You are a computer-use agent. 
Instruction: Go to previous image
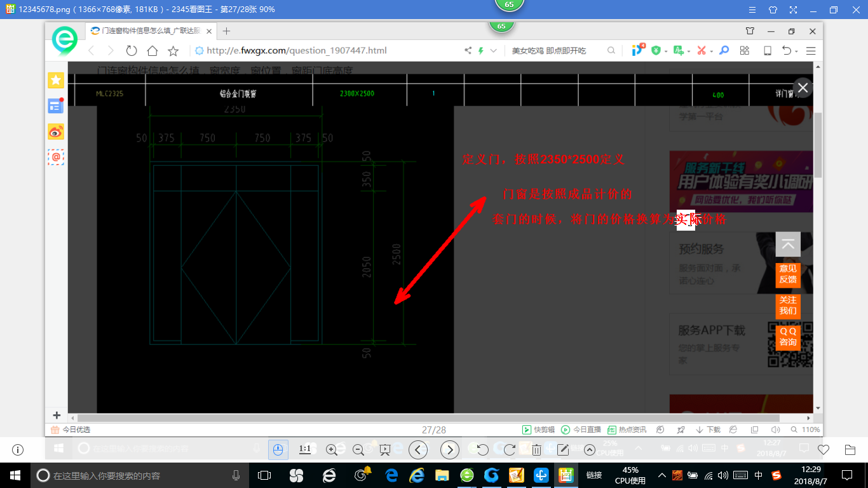pyautogui.click(x=418, y=450)
